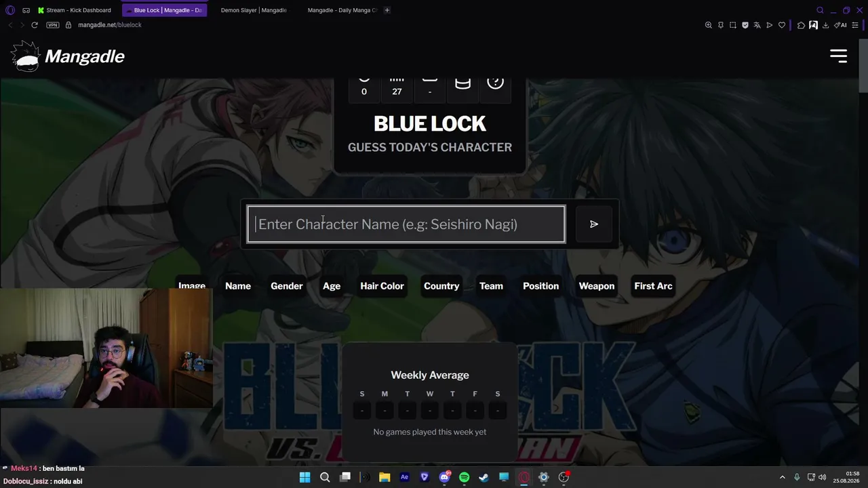Click the Mangadle logo to go home

(x=68, y=56)
